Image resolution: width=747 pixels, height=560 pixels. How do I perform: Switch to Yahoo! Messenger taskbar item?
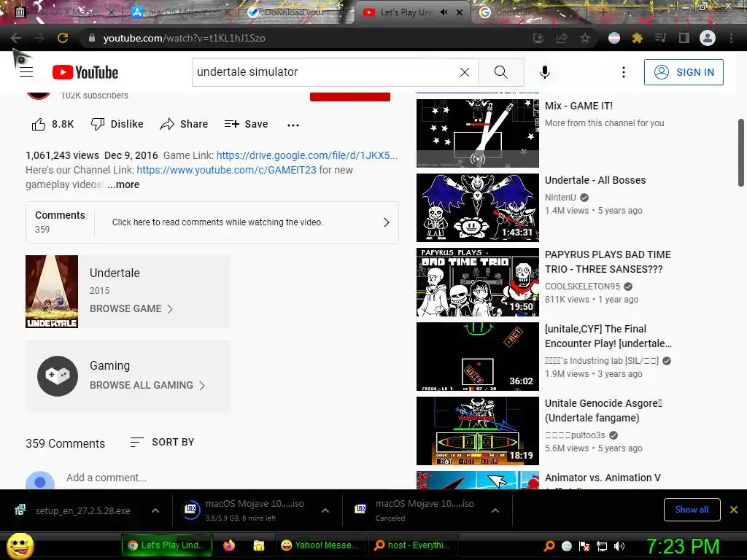coord(320,545)
